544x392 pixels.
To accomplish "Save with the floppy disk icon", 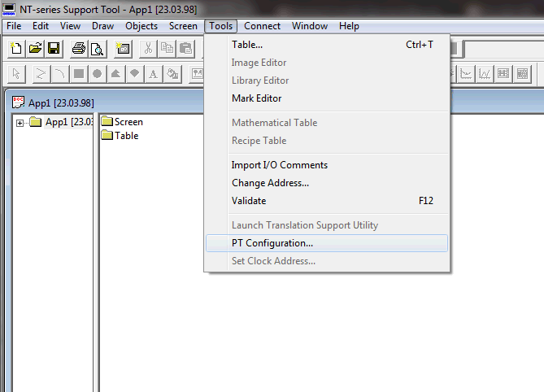I will click(54, 49).
